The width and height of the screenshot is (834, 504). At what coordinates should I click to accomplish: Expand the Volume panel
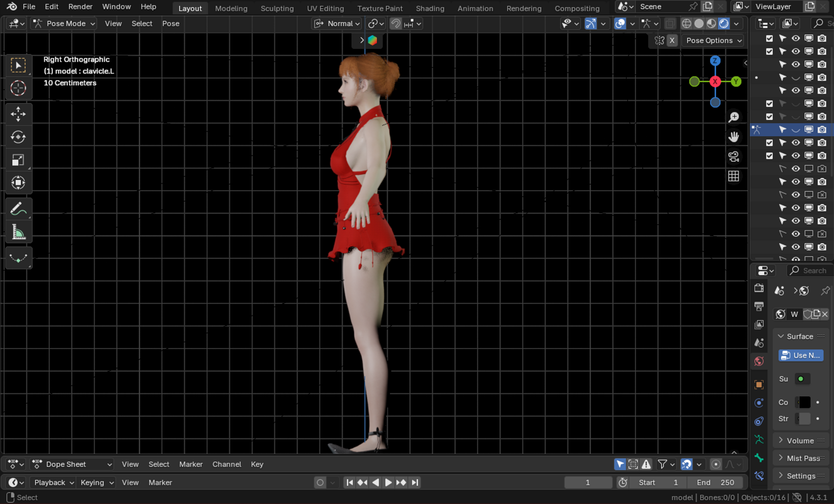(x=801, y=441)
